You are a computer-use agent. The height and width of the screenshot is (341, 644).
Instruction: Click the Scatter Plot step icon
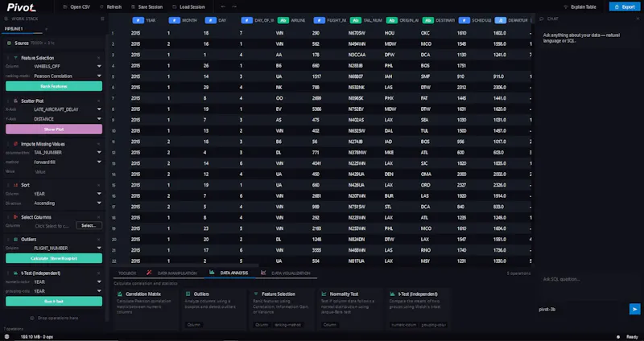(x=15, y=101)
